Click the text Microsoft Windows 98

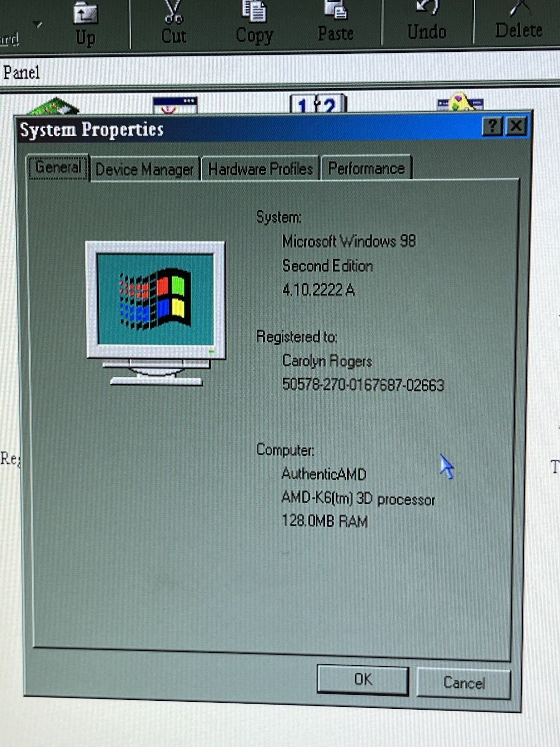tap(349, 241)
